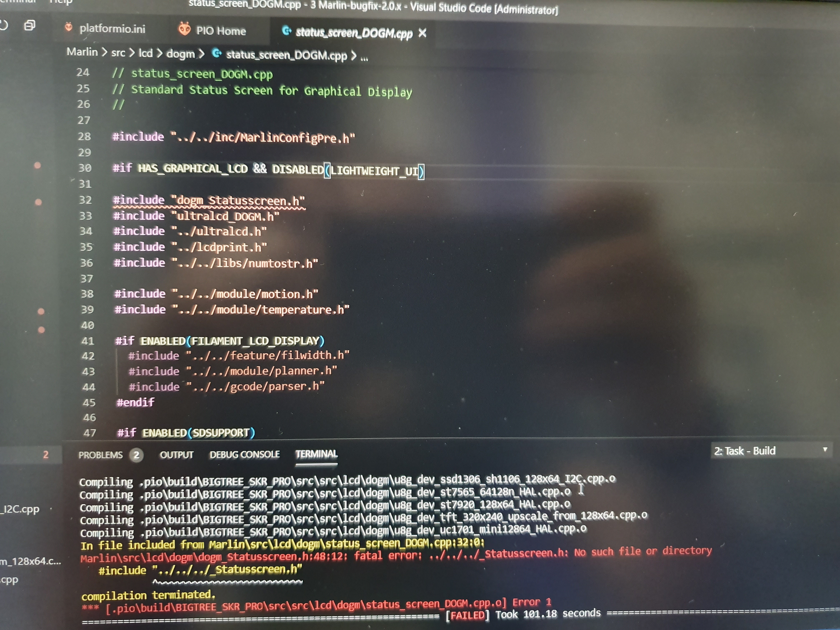Select dogm in the breadcrumb path
This screenshot has height=630, width=840.
click(x=180, y=54)
